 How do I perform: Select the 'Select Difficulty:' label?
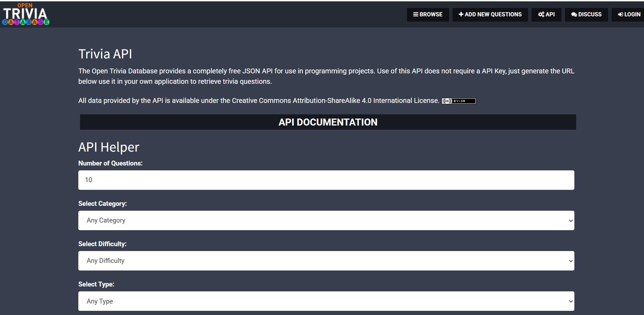point(102,244)
